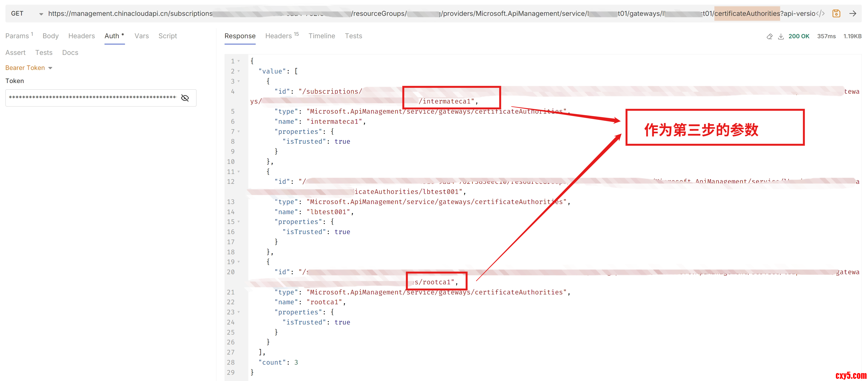Fold the JSON object starting on line 19
The height and width of the screenshot is (381, 868).
pyautogui.click(x=238, y=262)
